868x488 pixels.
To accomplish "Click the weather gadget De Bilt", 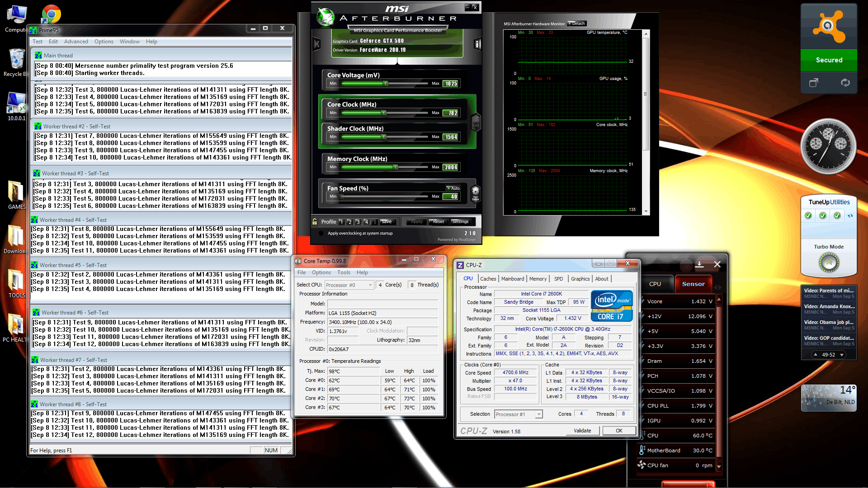I will click(829, 398).
